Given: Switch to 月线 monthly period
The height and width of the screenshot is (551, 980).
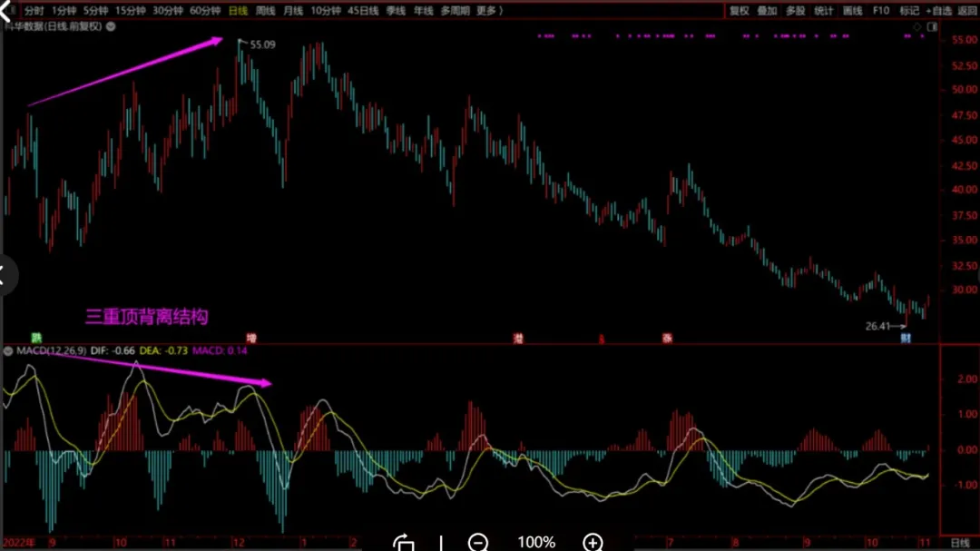Looking at the screenshot, I should tap(293, 11).
